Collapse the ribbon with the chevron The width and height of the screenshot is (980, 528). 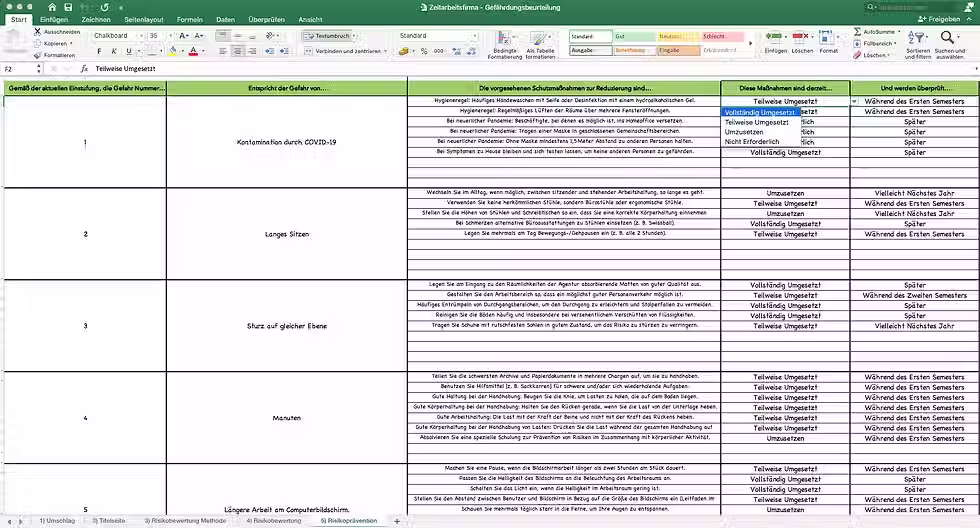969,19
